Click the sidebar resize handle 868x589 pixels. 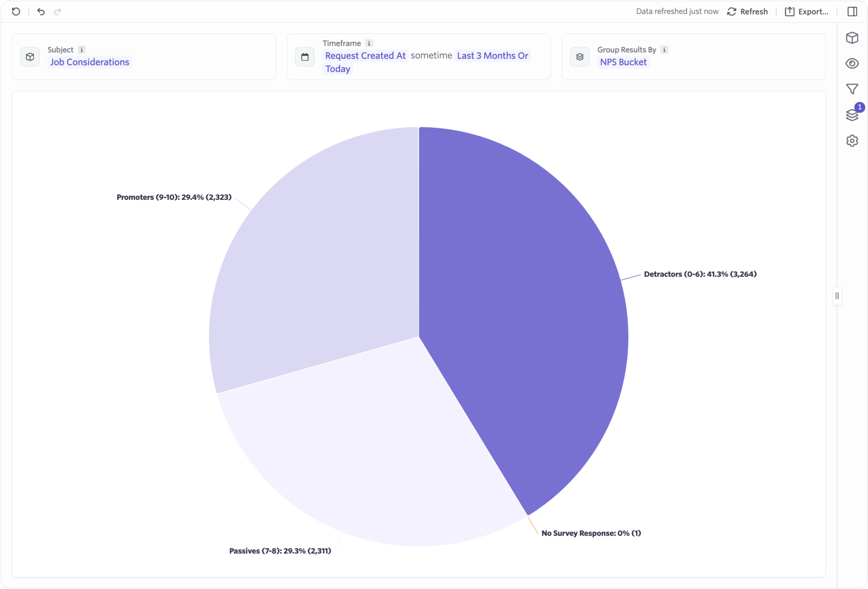(x=837, y=296)
